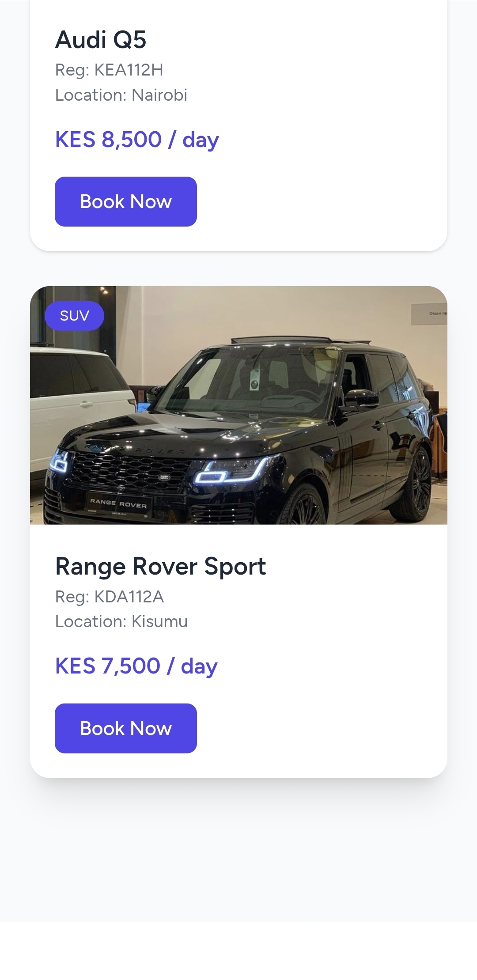This screenshot has height=980, width=477.
Task: Click the Reg: KEA112H text
Action: [109, 70]
